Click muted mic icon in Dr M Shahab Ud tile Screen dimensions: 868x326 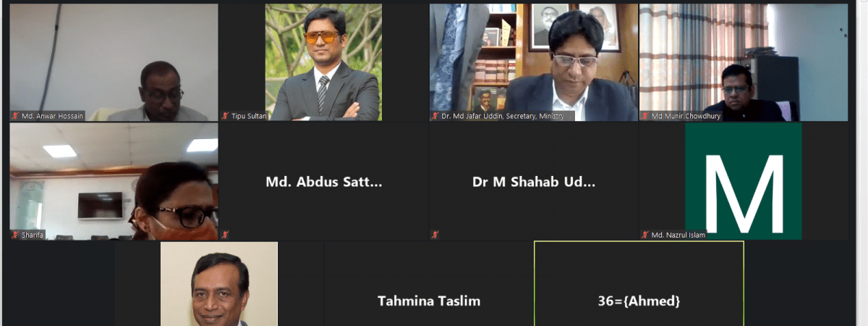point(435,235)
